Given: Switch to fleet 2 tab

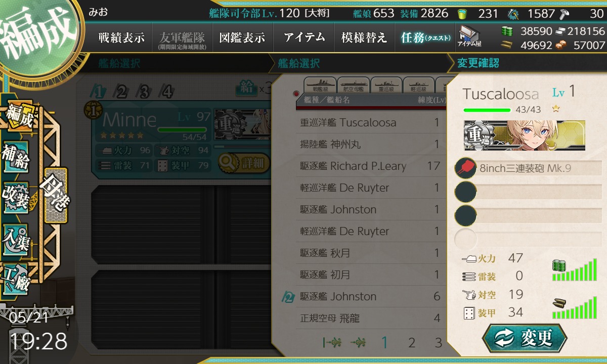Looking at the screenshot, I should coord(122,92).
